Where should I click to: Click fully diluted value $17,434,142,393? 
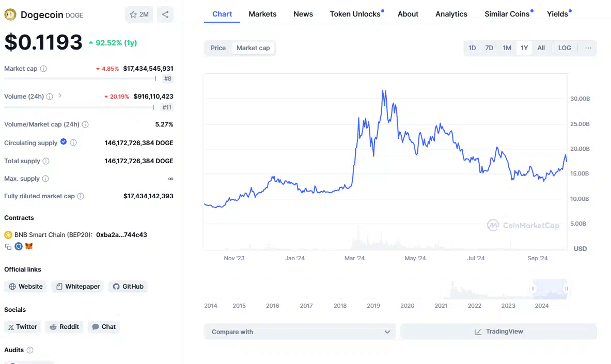pos(148,196)
